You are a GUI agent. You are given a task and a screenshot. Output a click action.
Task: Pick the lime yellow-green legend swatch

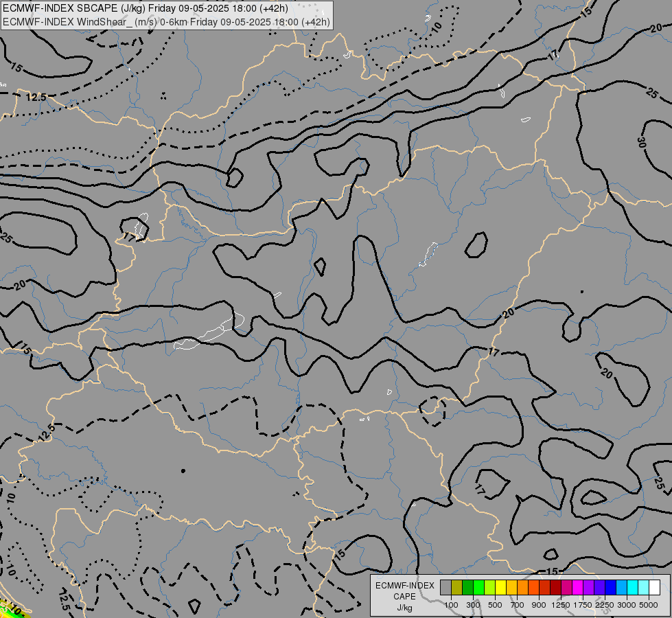click(x=490, y=588)
